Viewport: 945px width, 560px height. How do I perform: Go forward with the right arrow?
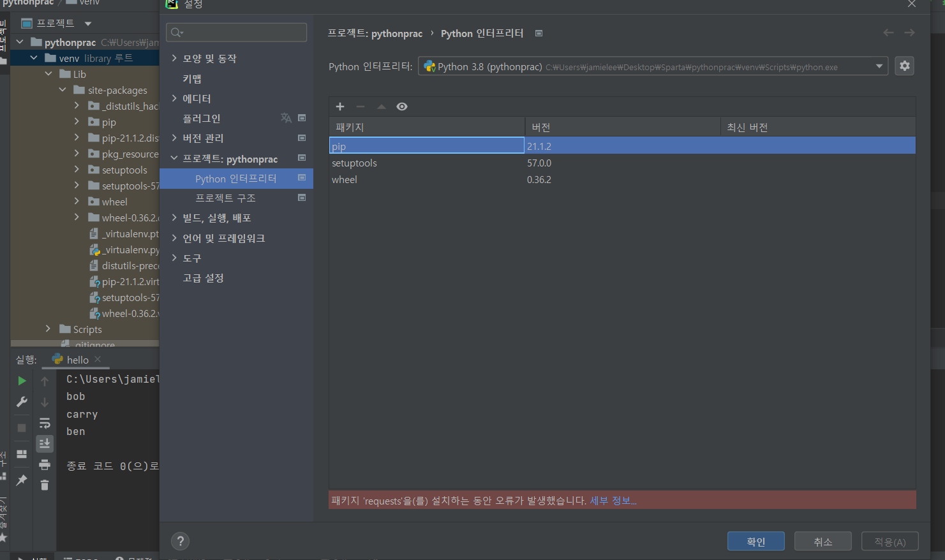tap(910, 33)
